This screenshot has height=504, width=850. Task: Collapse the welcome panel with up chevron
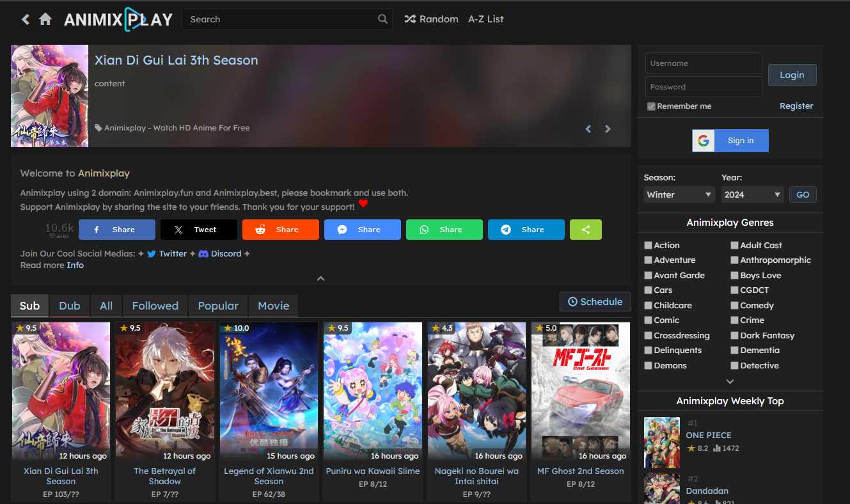[321, 278]
